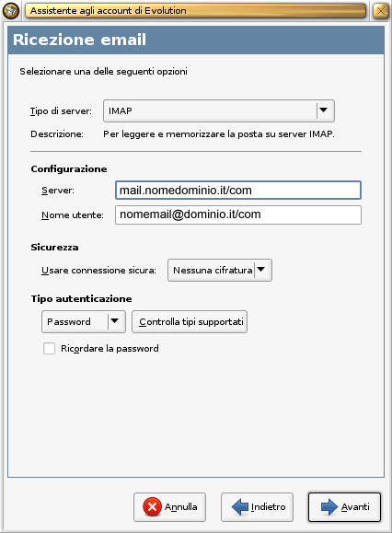The image size is (392, 533).
Task: Click the blue right arrow icon on Avanti
Action: pyautogui.click(x=329, y=507)
